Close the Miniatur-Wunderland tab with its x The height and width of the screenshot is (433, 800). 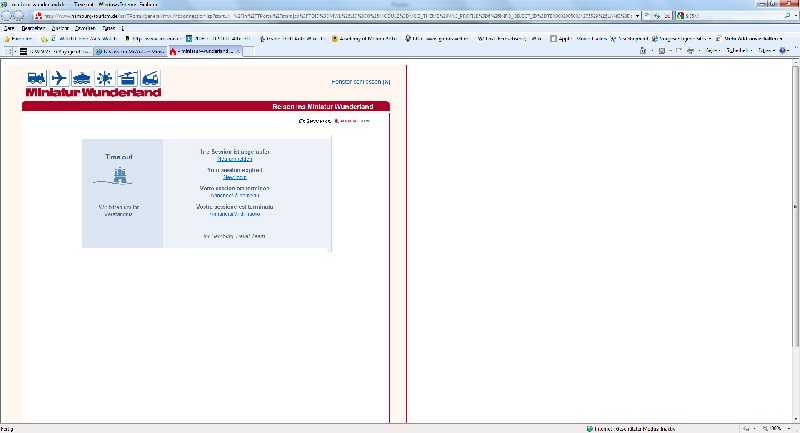[x=238, y=51]
